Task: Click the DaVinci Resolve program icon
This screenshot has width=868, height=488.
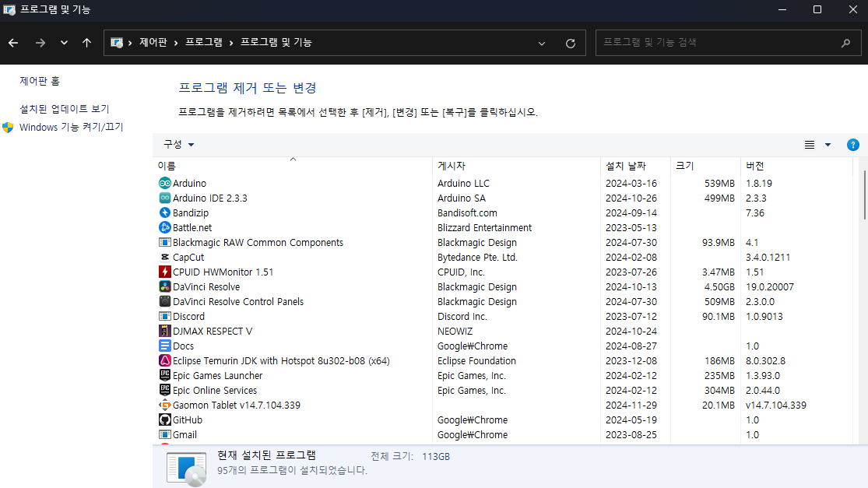Action: pyautogui.click(x=164, y=286)
